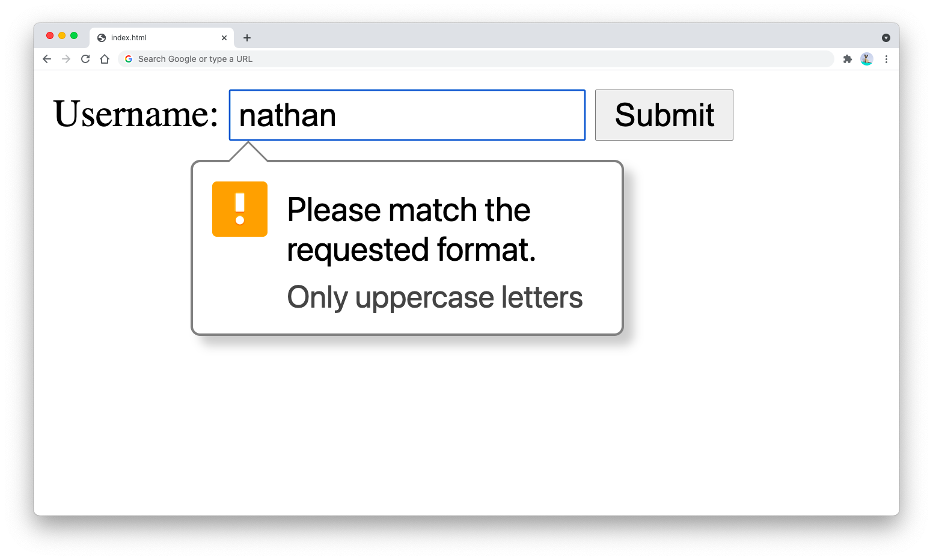
Task: Click the green macOS fullscreen button
Action: [x=74, y=35]
